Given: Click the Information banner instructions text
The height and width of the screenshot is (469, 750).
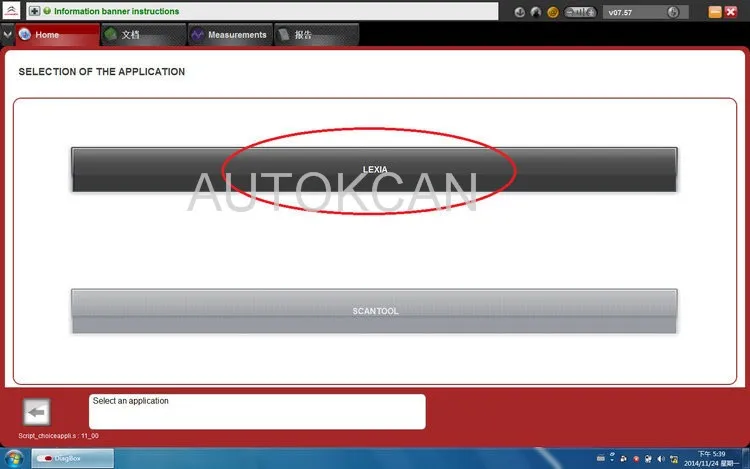Looking at the screenshot, I should coord(116,11).
